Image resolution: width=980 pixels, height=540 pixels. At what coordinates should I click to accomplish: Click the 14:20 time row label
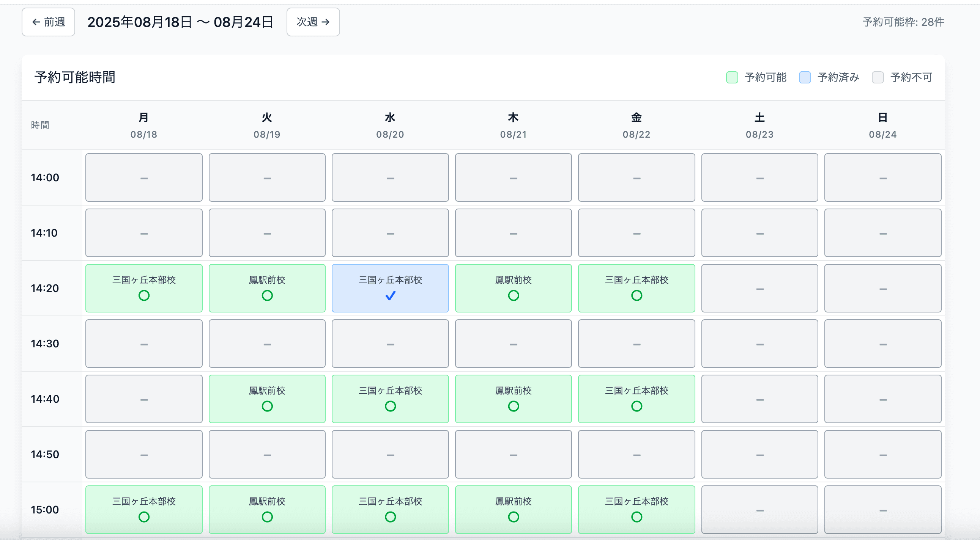tap(45, 288)
